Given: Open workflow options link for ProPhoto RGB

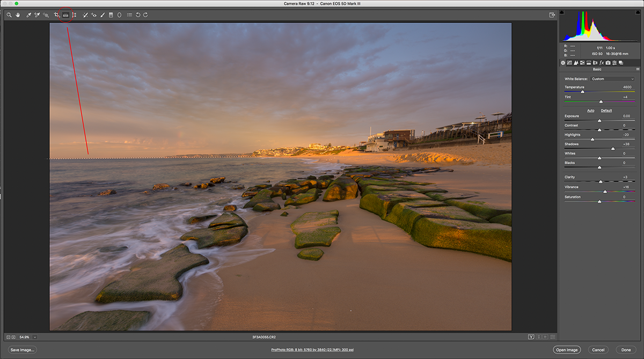Looking at the screenshot, I should pos(312,350).
